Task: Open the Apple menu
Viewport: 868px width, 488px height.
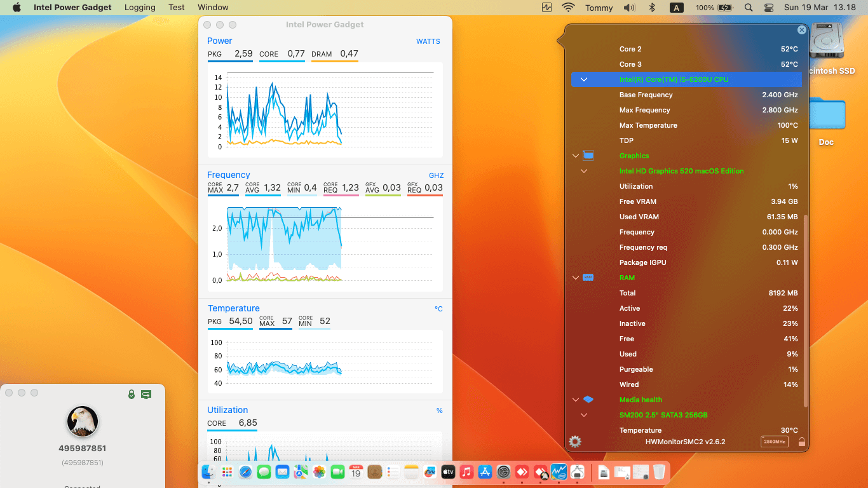Action: 17,8
